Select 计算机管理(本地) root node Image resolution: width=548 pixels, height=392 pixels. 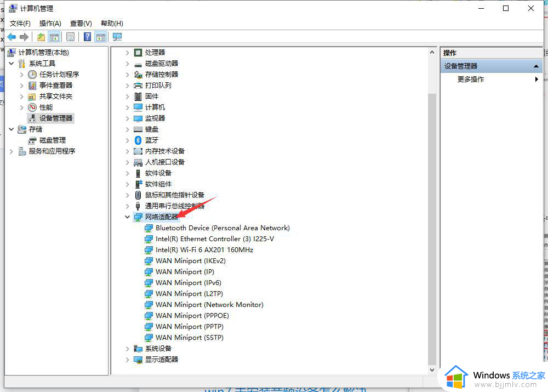44,53
